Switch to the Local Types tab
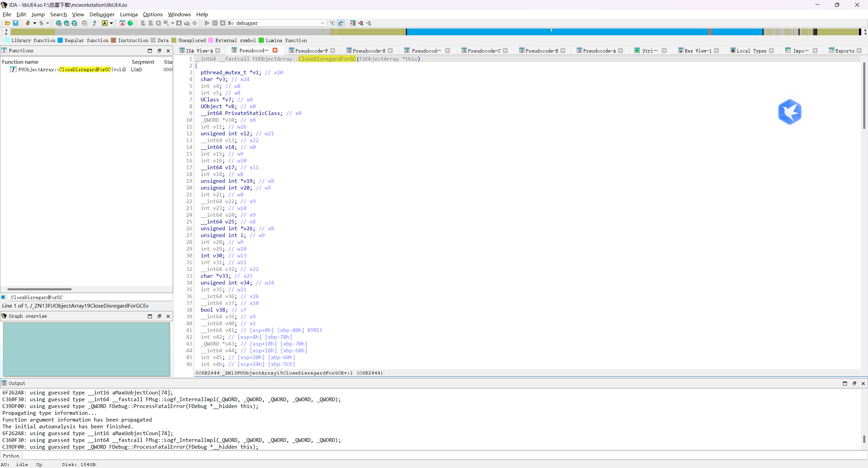The height and width of the screenshot is (468, 868). 751,51
